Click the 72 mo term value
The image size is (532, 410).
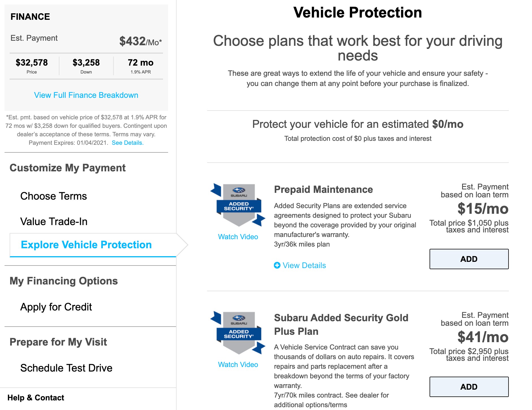[x=141, y=62]
